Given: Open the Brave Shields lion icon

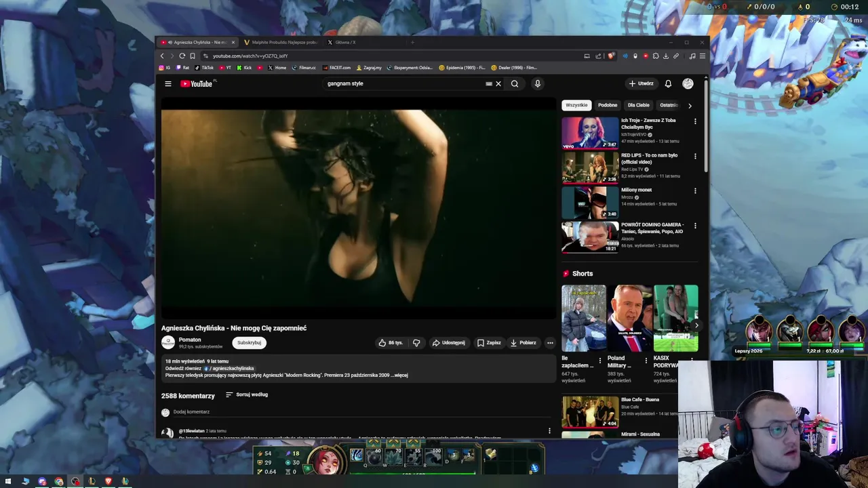Looking at the screenshot, I should 612,56.
